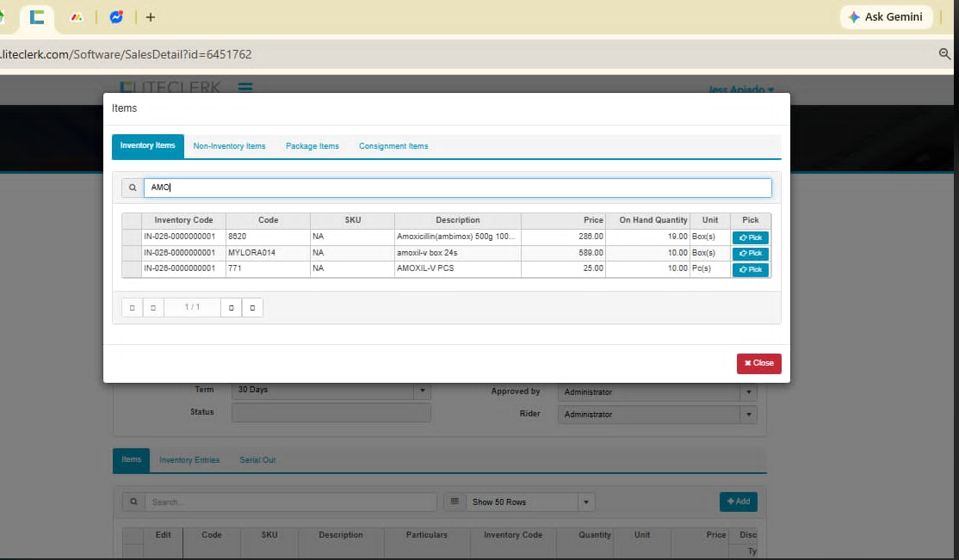Click the browser address bar URL
The image size is (959, 560).
[x=127, y=54]
